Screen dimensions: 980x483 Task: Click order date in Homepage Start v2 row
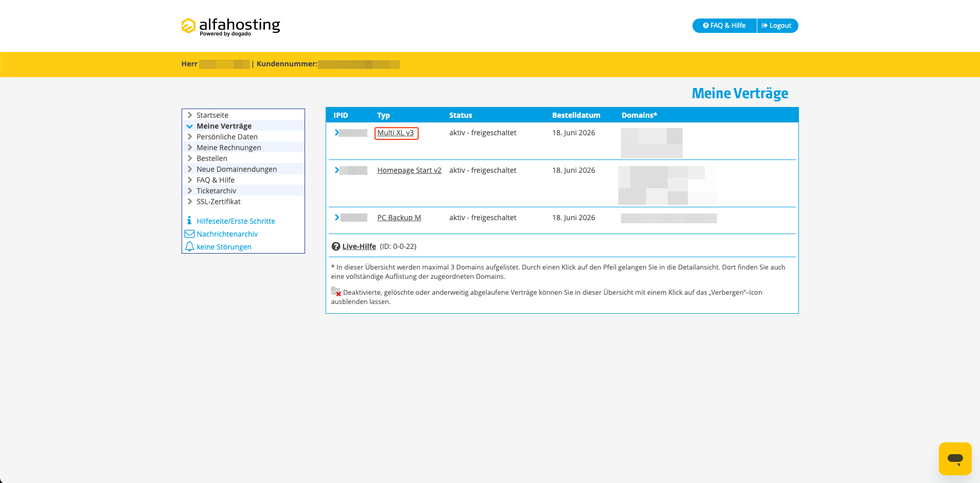coord(574,170)
